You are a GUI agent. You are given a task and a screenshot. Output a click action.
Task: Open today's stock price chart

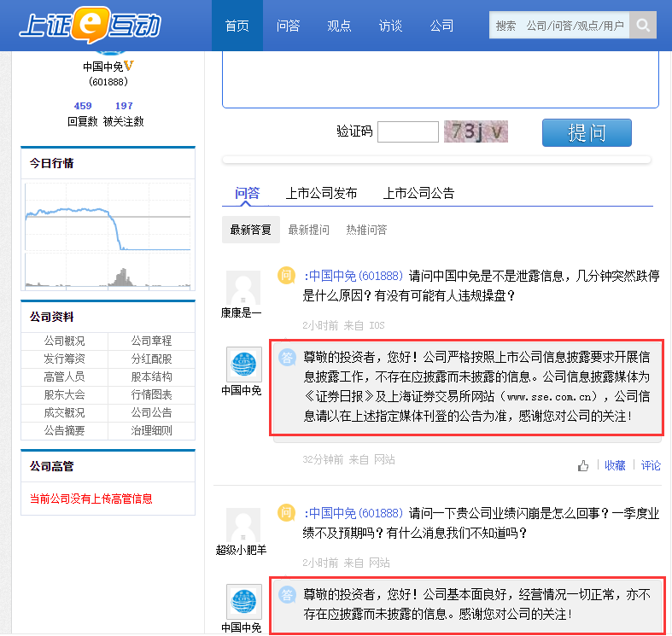point(108,235)
